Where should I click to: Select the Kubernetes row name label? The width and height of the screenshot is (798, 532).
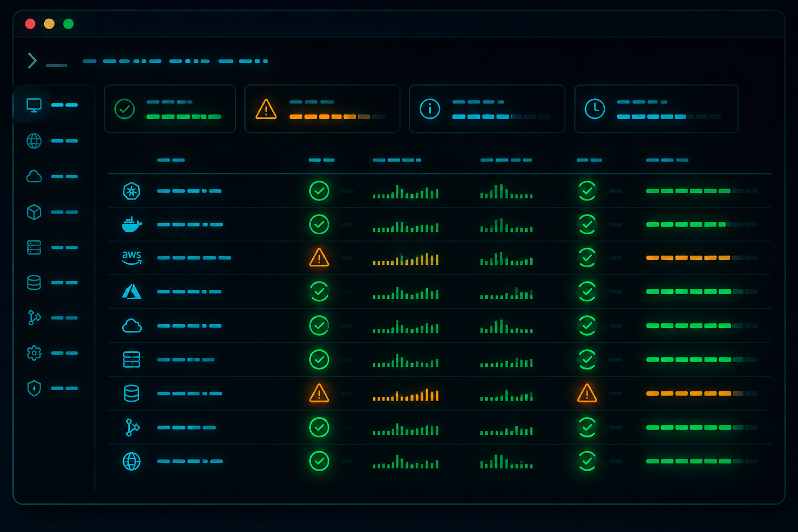point(190,191)
